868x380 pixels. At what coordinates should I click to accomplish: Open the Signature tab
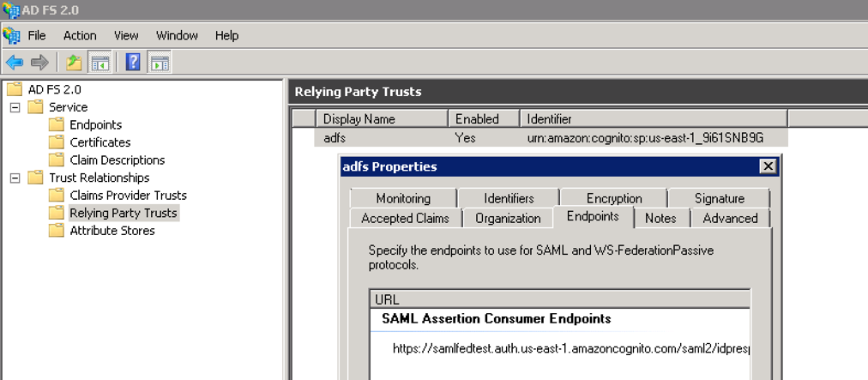719,198
